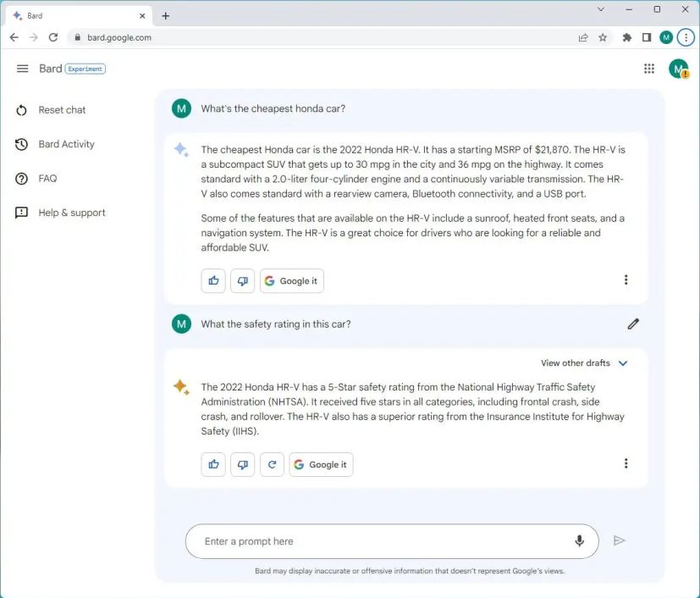Focus the Enter a prompt here field
Image resolution: width=700 pixels, height=598 pixels.
pos(392,541)
